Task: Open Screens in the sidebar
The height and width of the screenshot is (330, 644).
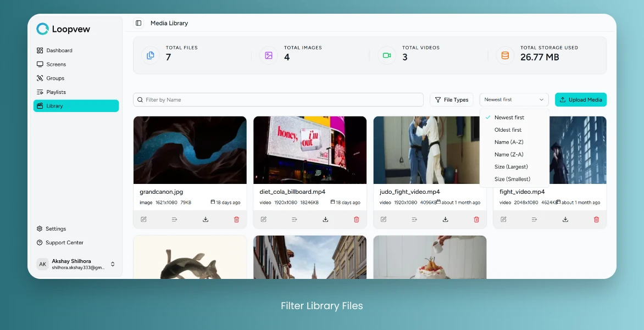Action: [x=76, y=64]
